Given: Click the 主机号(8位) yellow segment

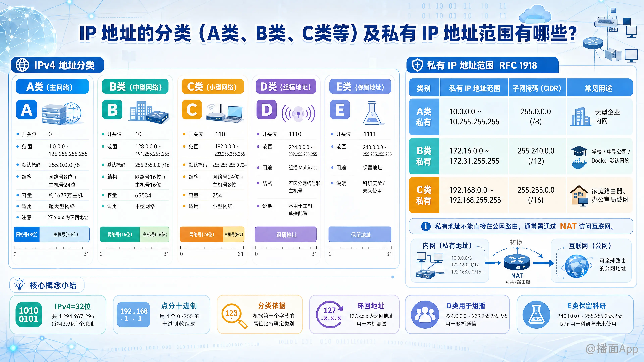Looking at the screenshot, I should point(233,234).
